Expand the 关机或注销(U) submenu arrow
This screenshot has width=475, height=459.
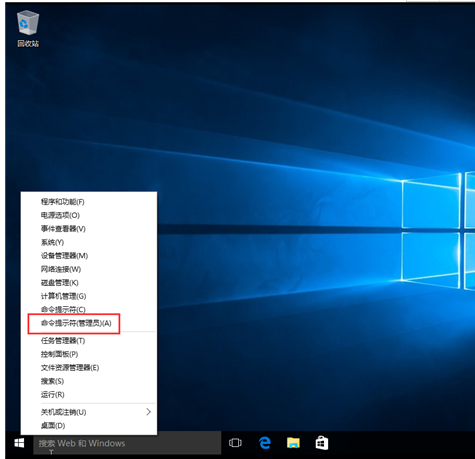148,412
